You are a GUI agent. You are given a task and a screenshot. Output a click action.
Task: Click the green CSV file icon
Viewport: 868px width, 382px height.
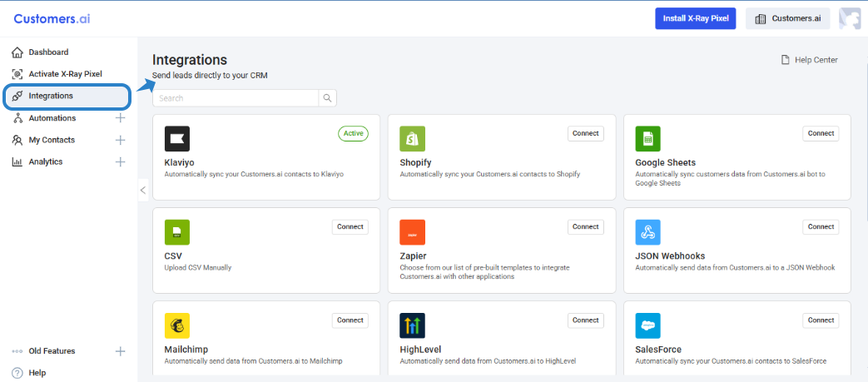point(177,232)
